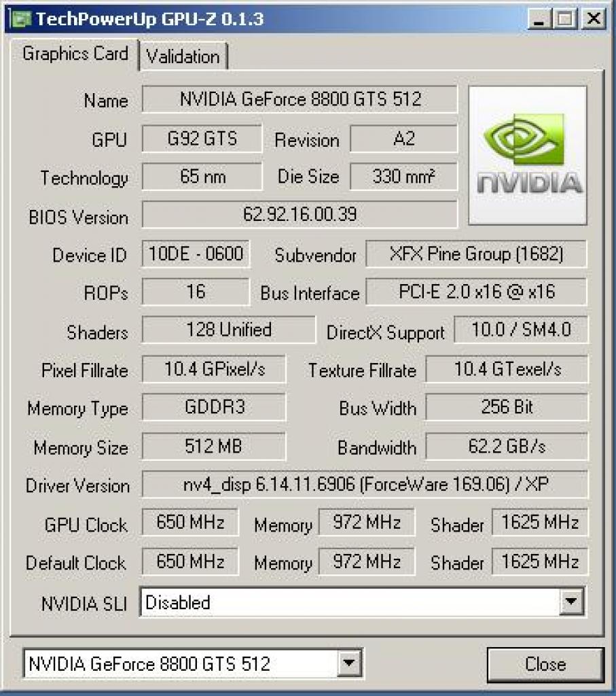Viewport: 616px width, 696px height.
Task: Click Memory value in Default Clock row
Action: (367, 561)
